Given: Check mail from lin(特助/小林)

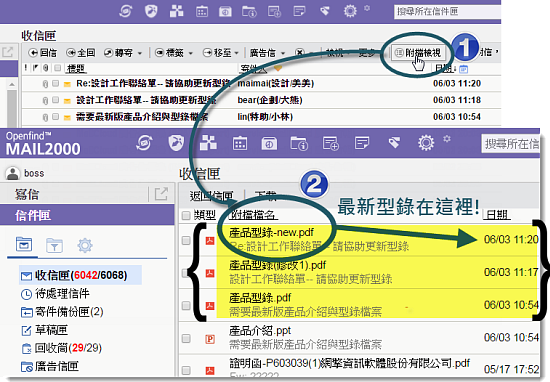Looking at the screenshot, I should (x=55, y=116).
